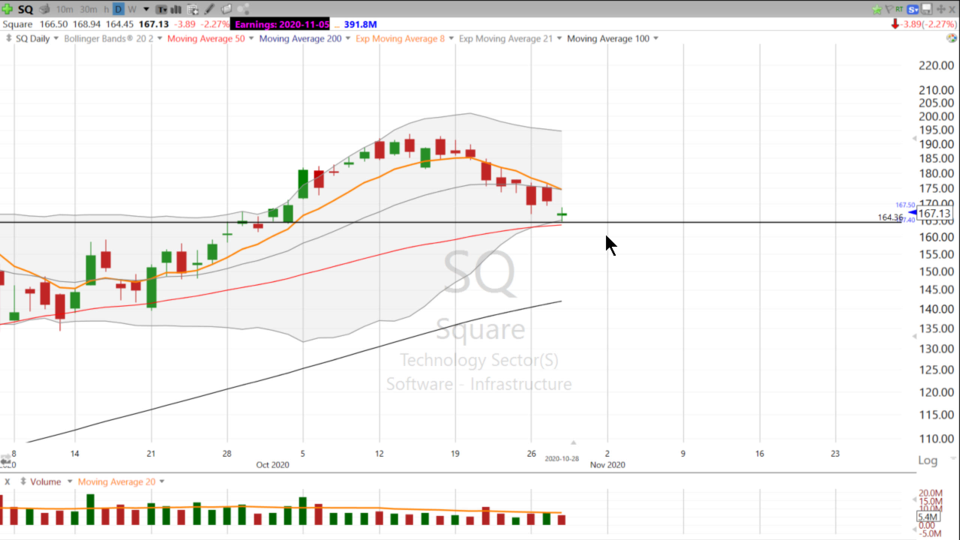
Task: Click the green plus add-symbol icon
Action: point(7,9)
